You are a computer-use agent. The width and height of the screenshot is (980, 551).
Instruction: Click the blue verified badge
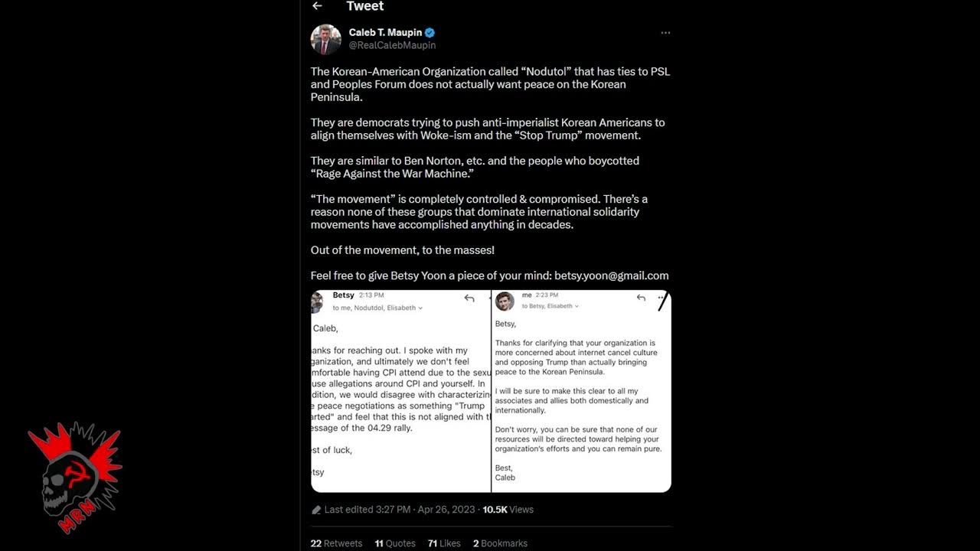tap(430, 33)
